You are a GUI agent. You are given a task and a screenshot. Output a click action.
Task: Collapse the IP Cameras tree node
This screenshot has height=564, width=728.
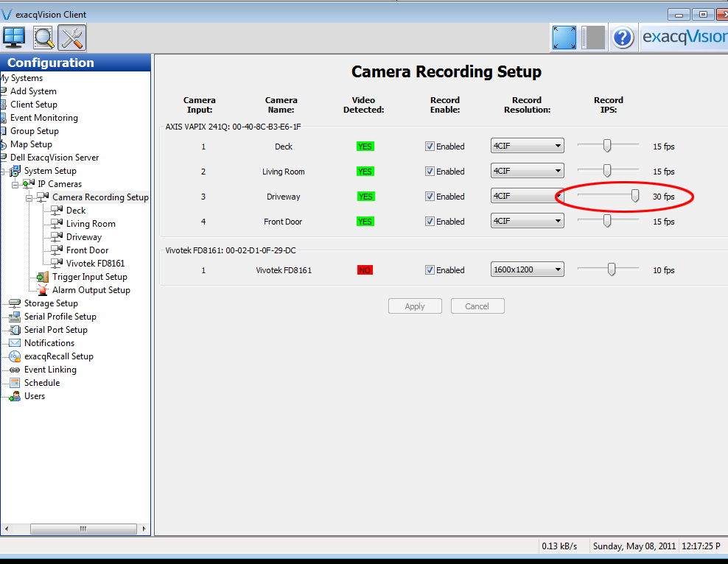16,184
